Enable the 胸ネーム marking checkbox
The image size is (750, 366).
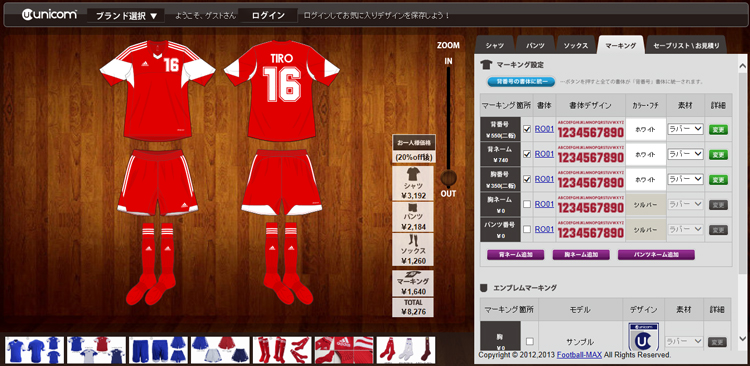527,204
